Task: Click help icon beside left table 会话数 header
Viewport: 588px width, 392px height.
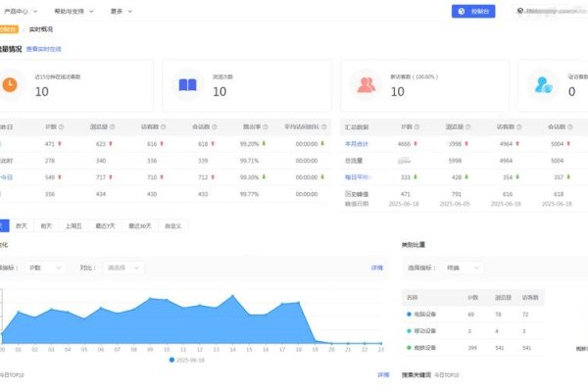Action: 215,127
